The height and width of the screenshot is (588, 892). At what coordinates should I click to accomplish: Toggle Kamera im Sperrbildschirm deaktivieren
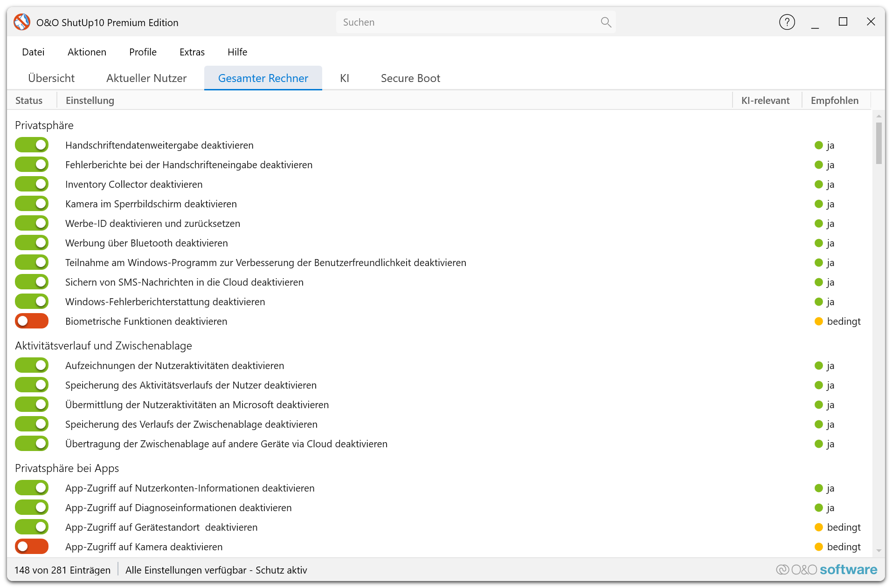pyautogui.click(x=32, y=204)
